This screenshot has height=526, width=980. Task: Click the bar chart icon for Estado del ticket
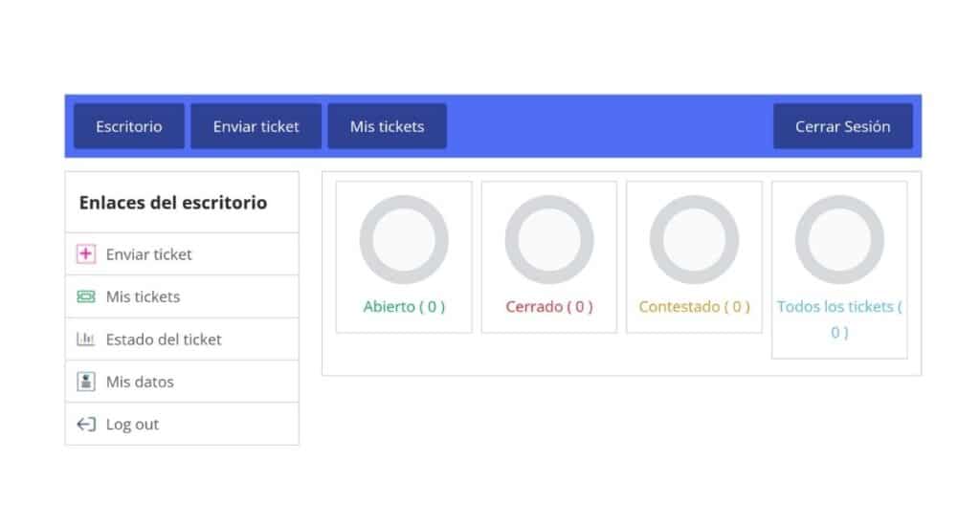(x=85, y=340)
